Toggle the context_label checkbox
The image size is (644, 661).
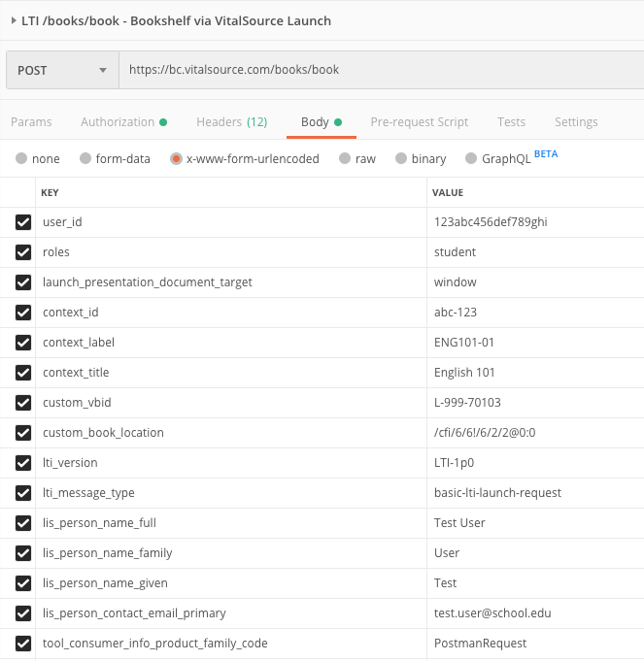click(23, 343)
